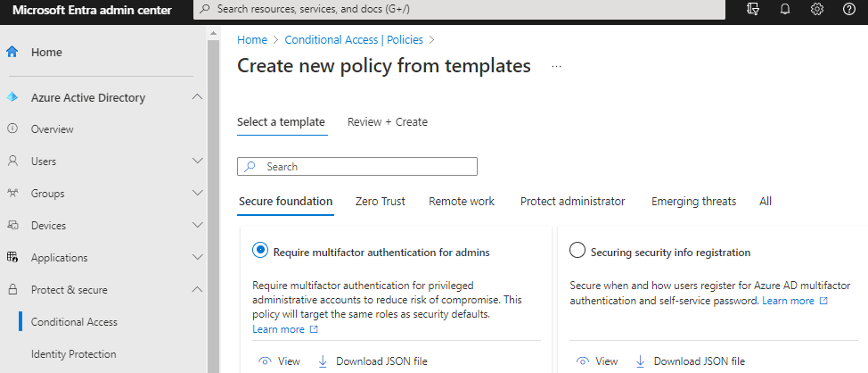Click Conditional Access | Policies breadcrumb link

click(x=354, y=40)
